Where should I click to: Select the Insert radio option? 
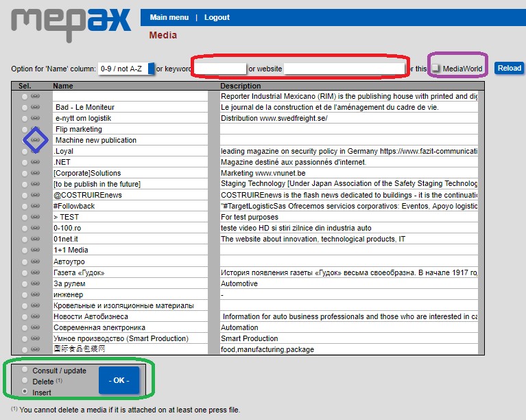click(x=25, y=392)
